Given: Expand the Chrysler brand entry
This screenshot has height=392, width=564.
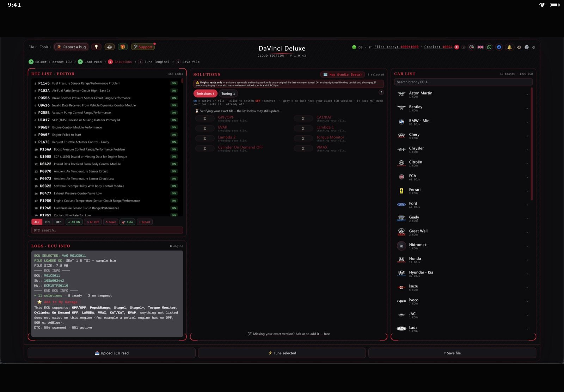Looking at the screenshot, I should click(462, 149).
